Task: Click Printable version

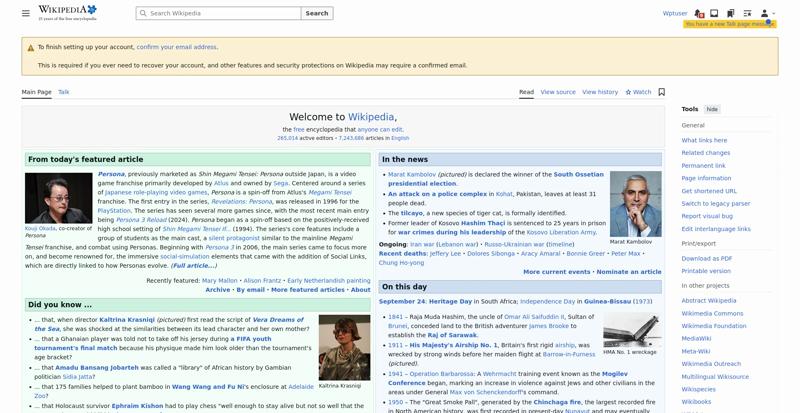Action: [x=706, y=271]
